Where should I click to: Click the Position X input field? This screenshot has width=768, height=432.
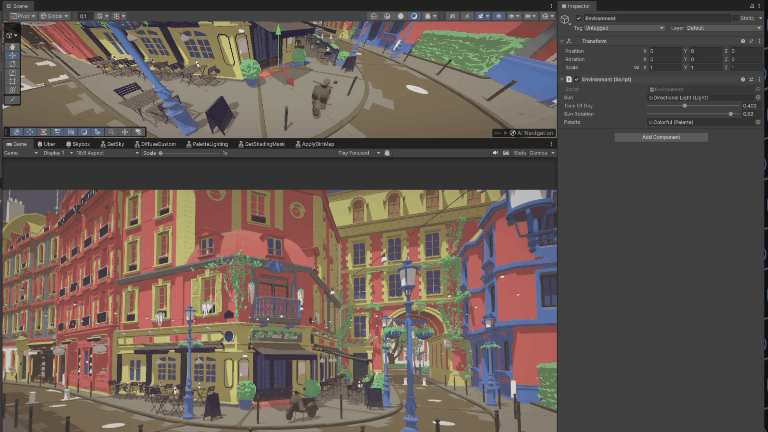pos(665,51)
